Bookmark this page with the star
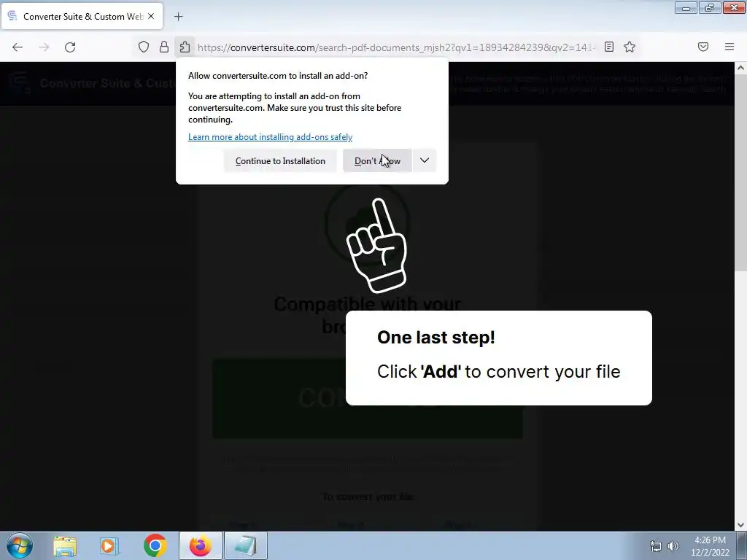This screenshot has height=560, width=747. point(630,47)
